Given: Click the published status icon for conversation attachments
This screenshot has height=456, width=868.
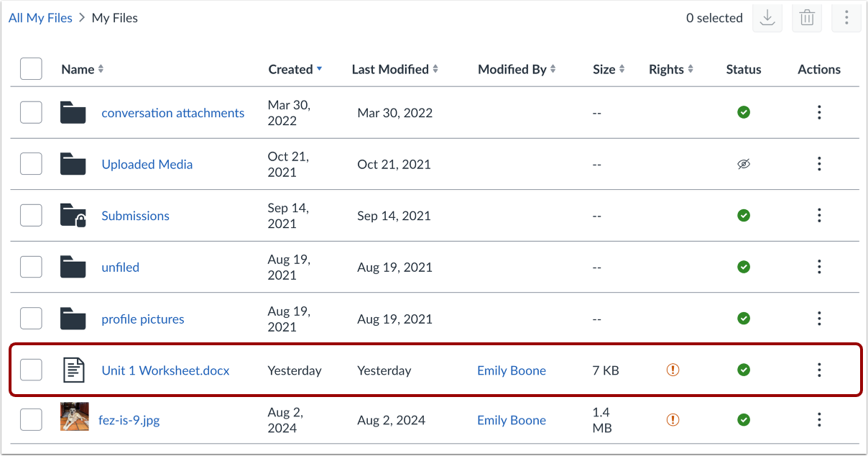Looking at the screenshot, I should click(744, 112).
